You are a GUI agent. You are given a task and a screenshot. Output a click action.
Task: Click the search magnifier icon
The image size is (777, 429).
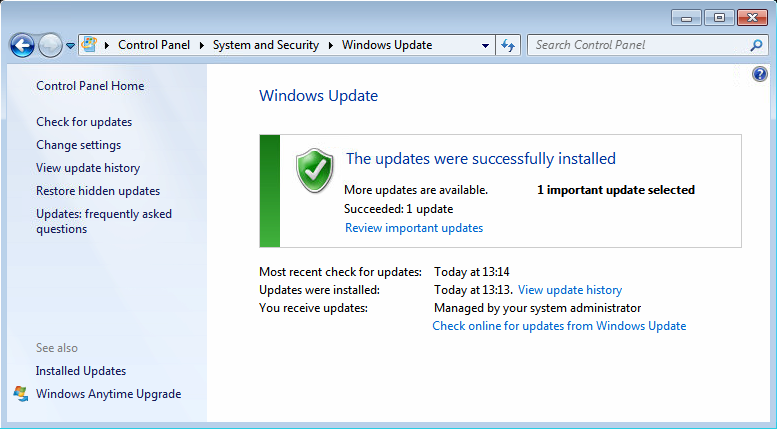click(756, 46)
